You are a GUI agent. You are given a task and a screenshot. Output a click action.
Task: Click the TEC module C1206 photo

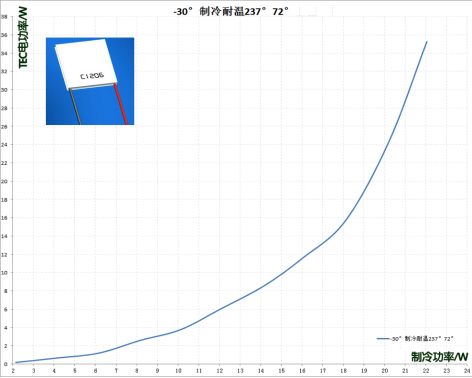click(90, 81)
